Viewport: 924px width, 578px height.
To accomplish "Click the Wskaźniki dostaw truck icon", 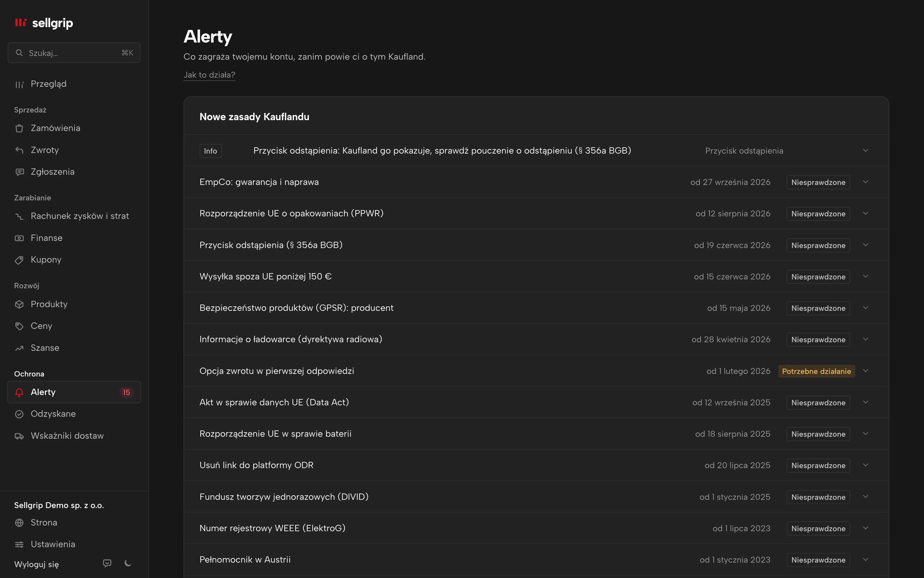I will 19,436.
